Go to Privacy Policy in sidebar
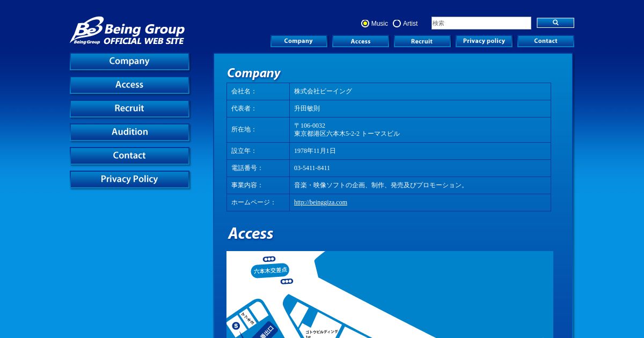 point(129,180)
